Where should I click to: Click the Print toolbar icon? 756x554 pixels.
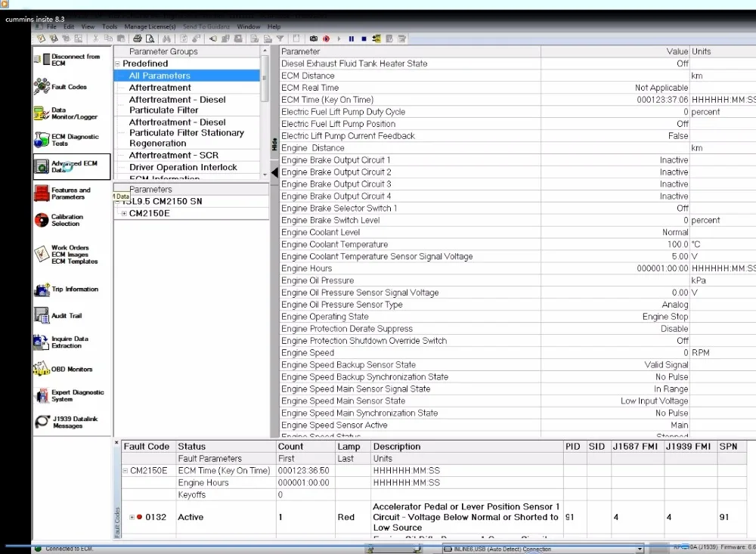(138, 39)
